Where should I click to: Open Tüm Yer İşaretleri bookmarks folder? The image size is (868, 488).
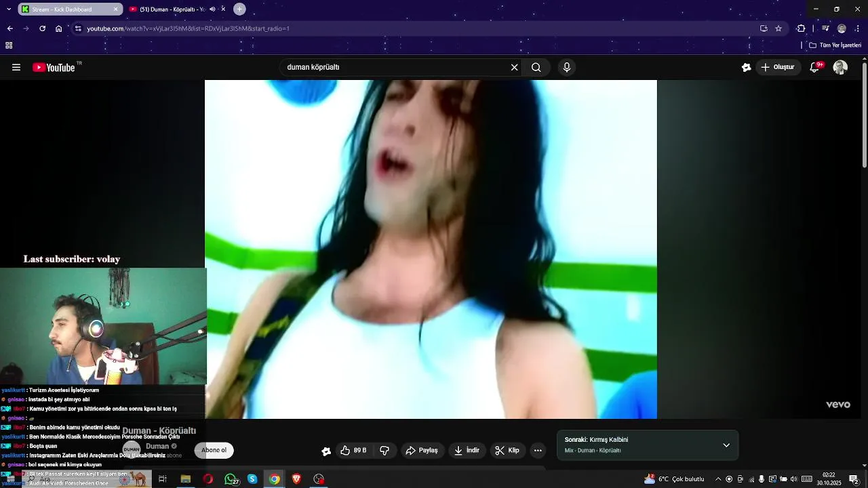point(835,45)
